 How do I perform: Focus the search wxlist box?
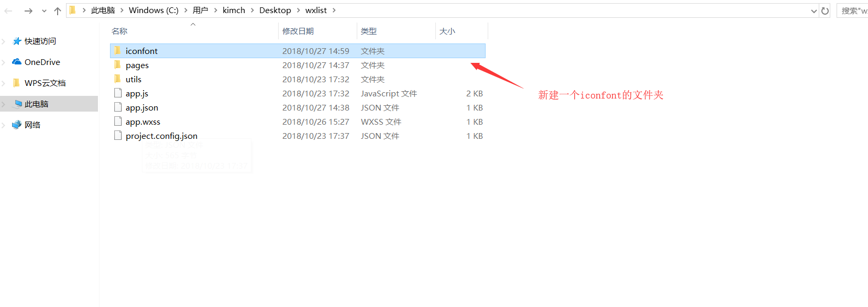tap(853, 10)
